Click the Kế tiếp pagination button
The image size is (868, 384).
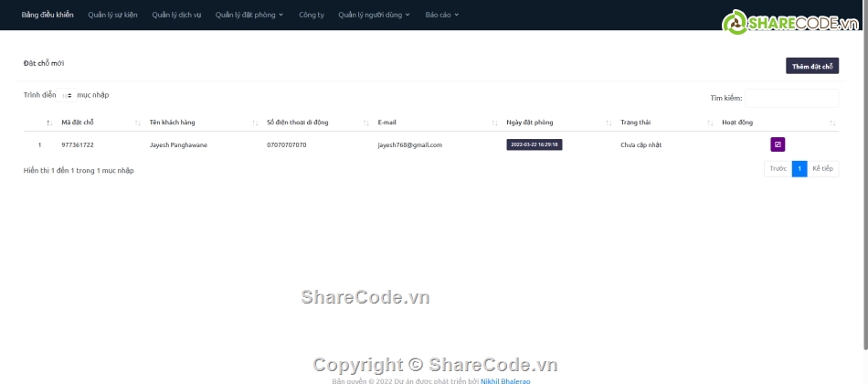[x=822, y=169]
